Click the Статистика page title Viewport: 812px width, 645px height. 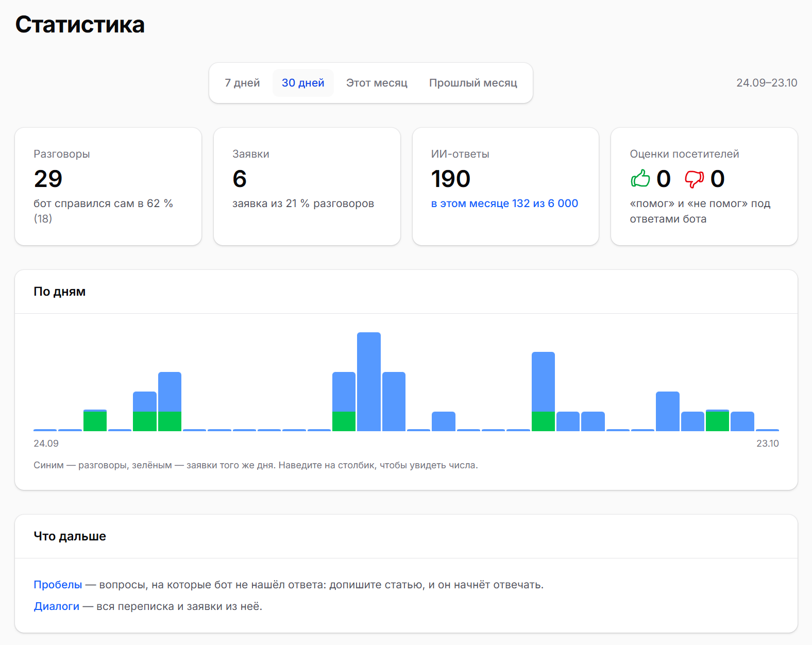(80, 24)
